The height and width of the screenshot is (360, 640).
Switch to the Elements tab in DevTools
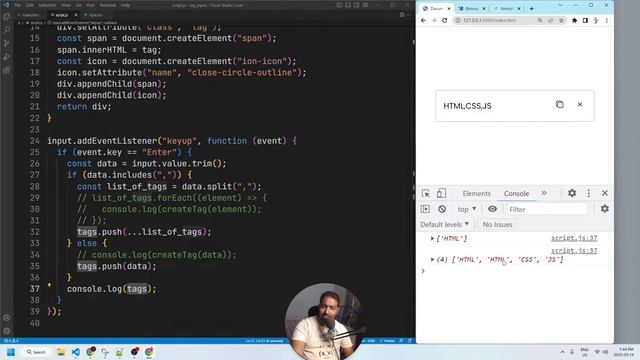point(476,193)
